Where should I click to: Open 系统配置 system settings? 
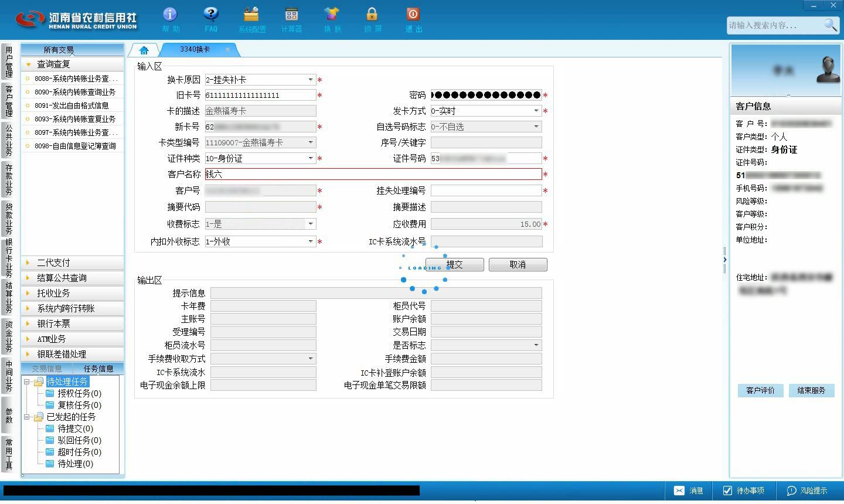(x=251, y=19)
